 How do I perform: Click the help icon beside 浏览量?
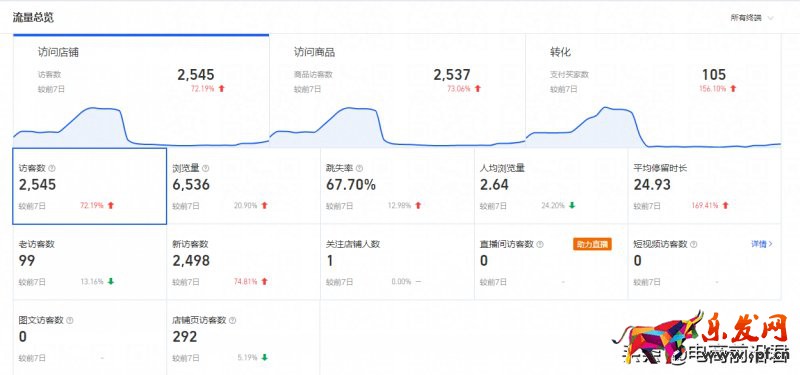pos(205,168)
